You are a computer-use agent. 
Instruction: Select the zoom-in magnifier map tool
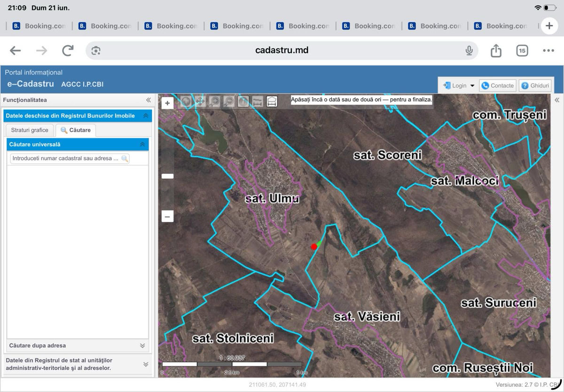click(215, 101)
